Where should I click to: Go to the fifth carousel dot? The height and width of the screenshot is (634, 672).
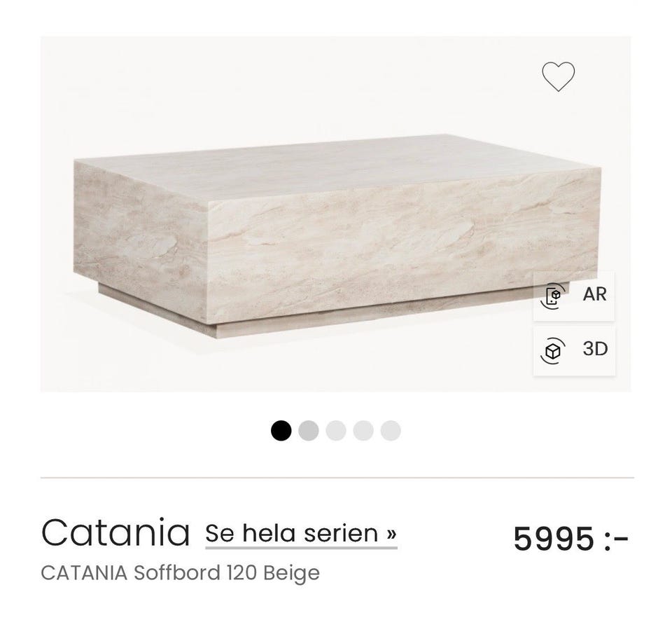pyautogui.click(x=391, y=430)
